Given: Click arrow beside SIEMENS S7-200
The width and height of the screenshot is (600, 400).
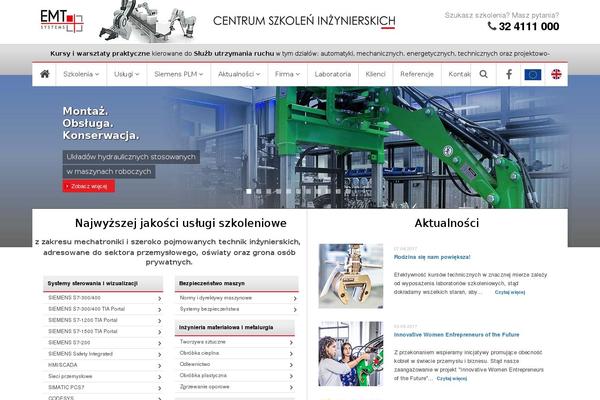Looking at the screenshot, I should pyautogui.click(x=160, y=343).
